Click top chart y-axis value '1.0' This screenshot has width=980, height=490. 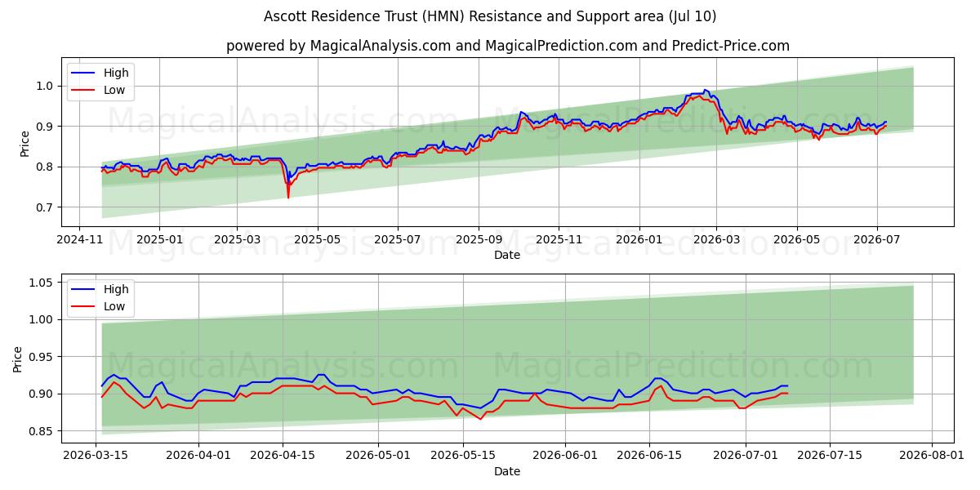pyautogui.click(x=46, y=86)
